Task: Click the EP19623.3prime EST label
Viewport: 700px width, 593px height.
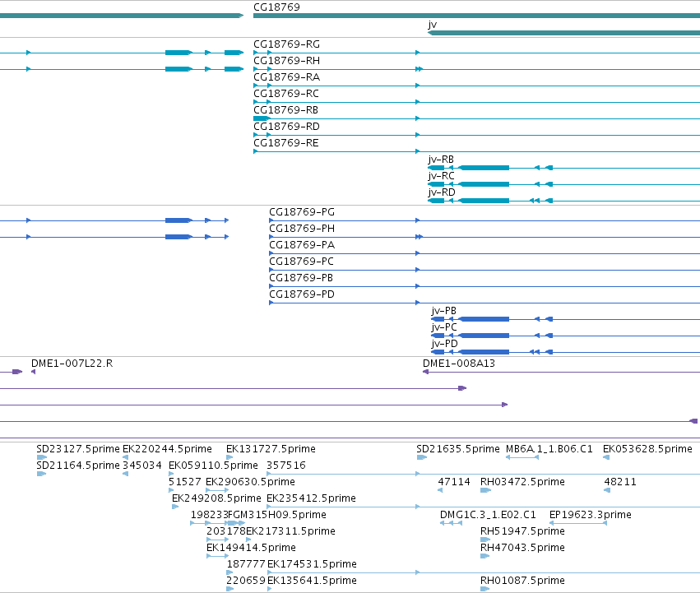Action: click(591, 516)
